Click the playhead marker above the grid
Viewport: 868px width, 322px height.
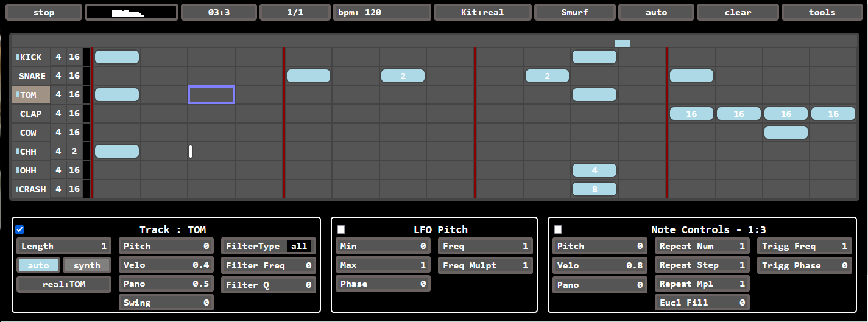pyautogui.click(x=622, y=44)
